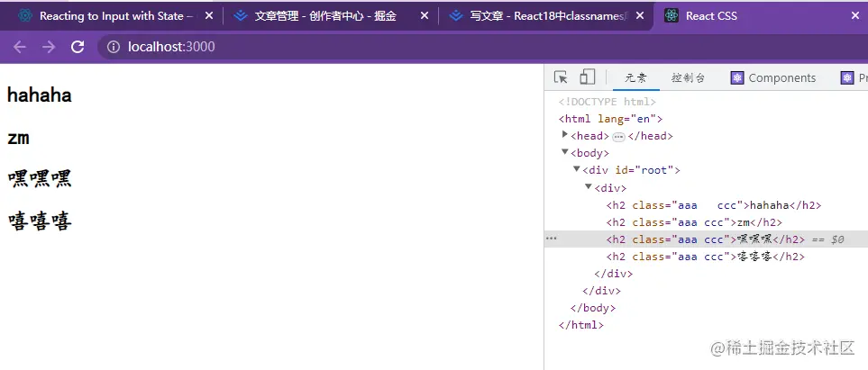Select the React CSS browser tab
This screenshot has height=370, width=868.
coord(763,16)
